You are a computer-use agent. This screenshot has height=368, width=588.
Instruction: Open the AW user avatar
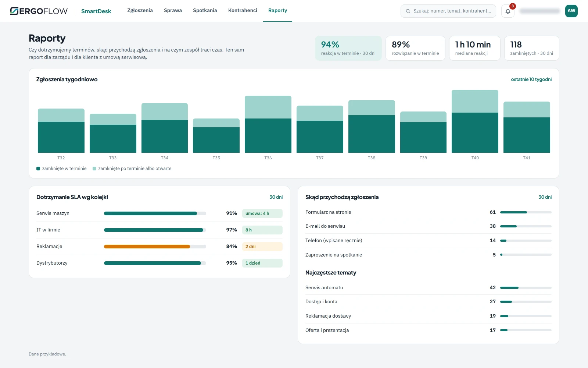(571, 11)
